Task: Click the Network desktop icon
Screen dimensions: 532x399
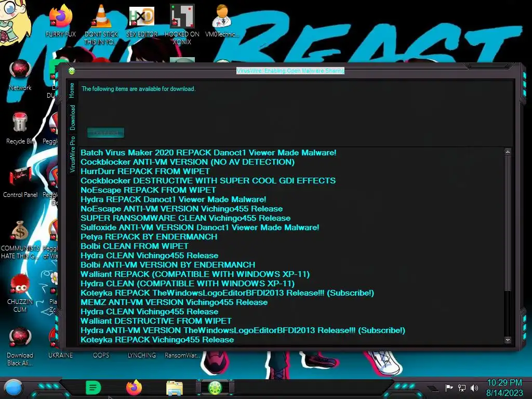Action: [20, 70]
